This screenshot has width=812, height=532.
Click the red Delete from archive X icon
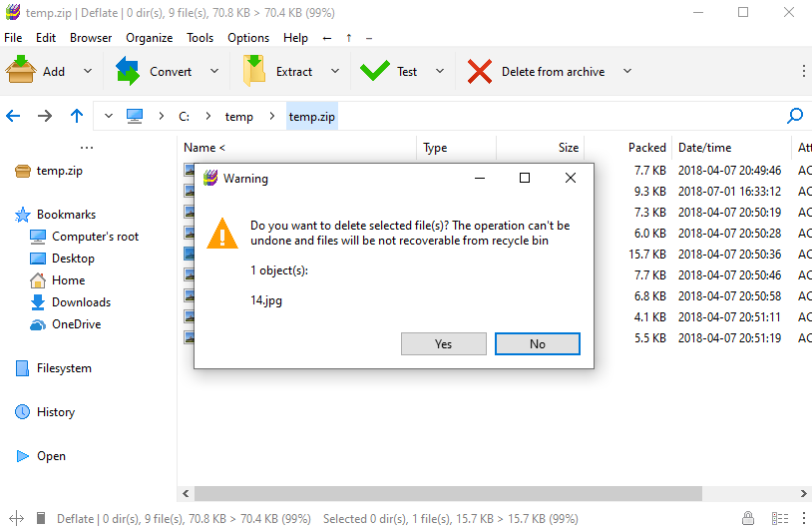pos(480,71)
